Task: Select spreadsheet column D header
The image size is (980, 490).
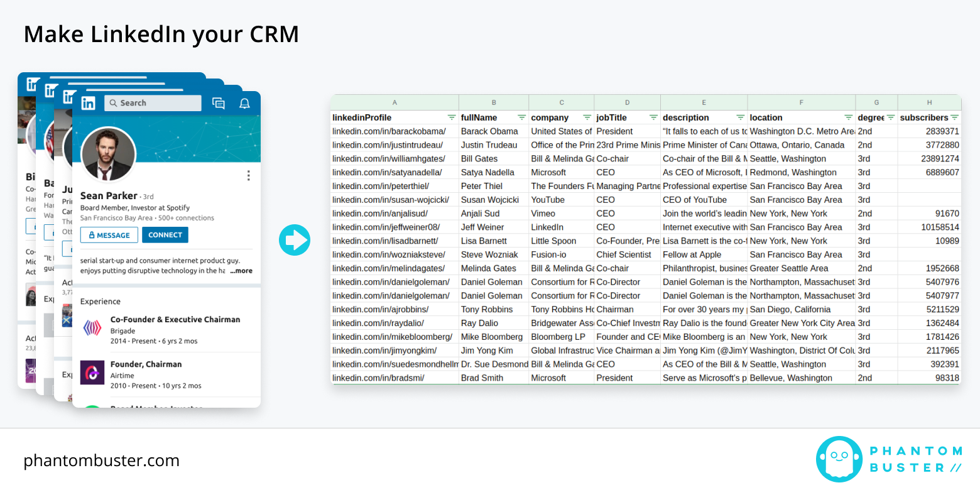Action: 627,102
